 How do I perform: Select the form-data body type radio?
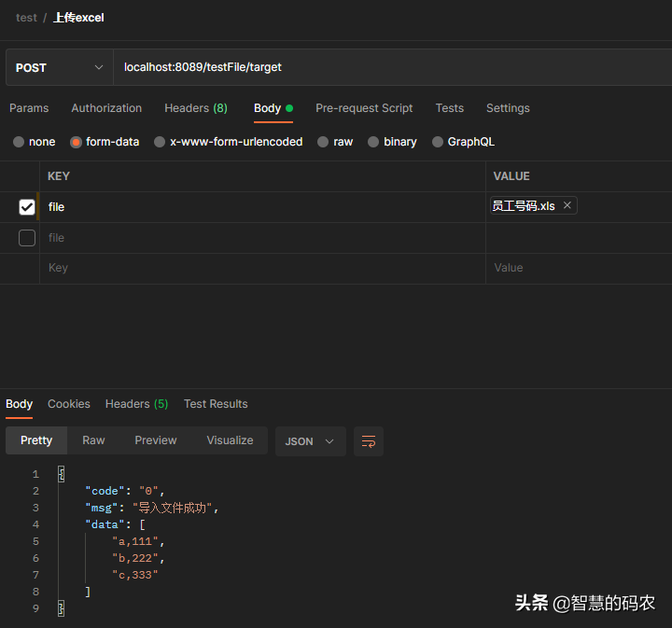tap(76, 142)
